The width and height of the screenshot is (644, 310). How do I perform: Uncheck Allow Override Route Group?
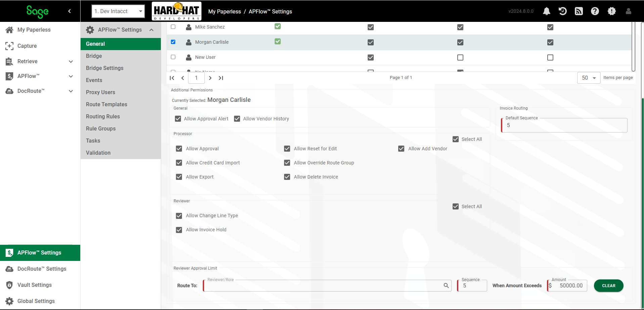pyautogui.click(x=287, y=163)
